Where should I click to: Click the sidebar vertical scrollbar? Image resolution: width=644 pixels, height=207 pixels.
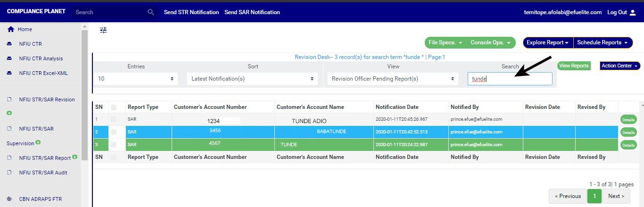pyautogui.click(x=84, y=94)
